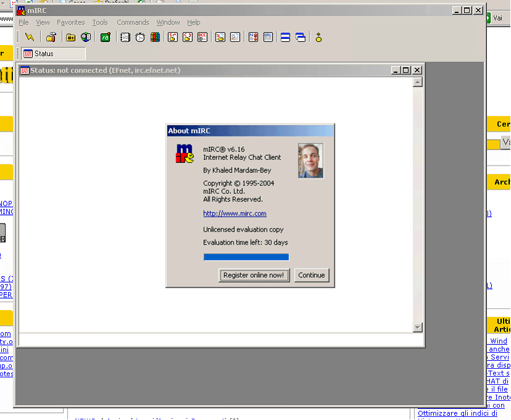511x420 pixels.
Task: Open the Colors palette icon
Action: [155, 37]
